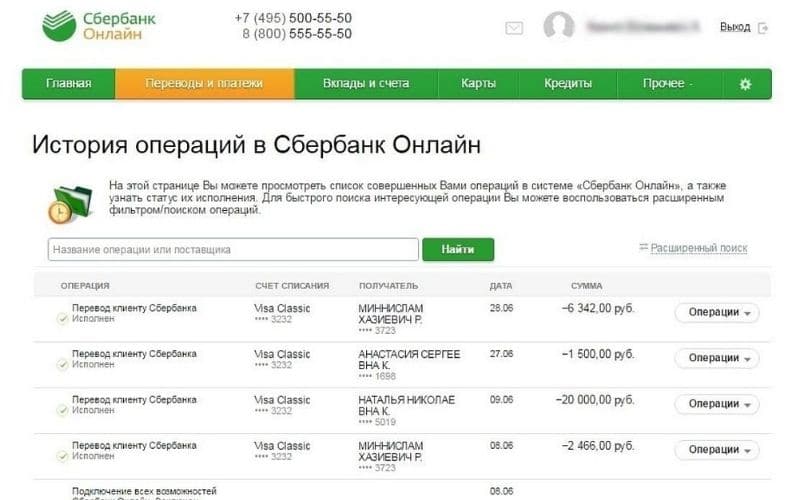Viewport: 800px width, 500px height.
Task: Click СУММА column header
Action: 587,286
